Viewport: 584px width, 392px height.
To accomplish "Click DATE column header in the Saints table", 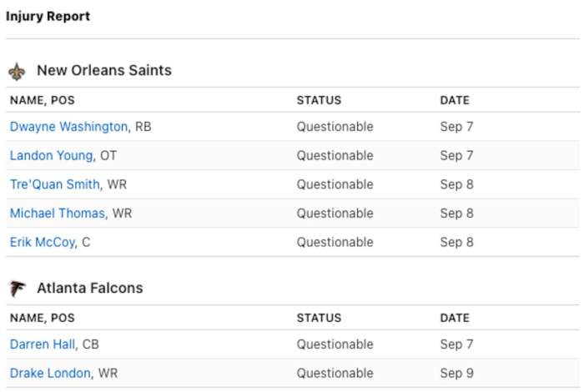I will coord(455,100).
